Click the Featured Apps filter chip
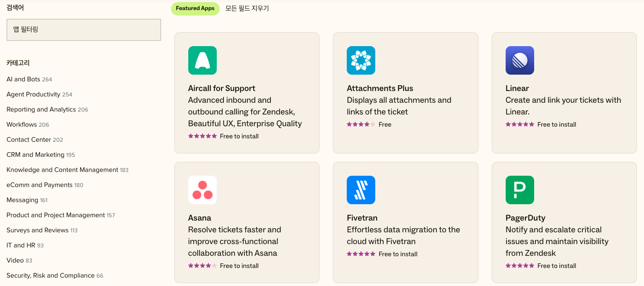 click(x=195, y=8)
